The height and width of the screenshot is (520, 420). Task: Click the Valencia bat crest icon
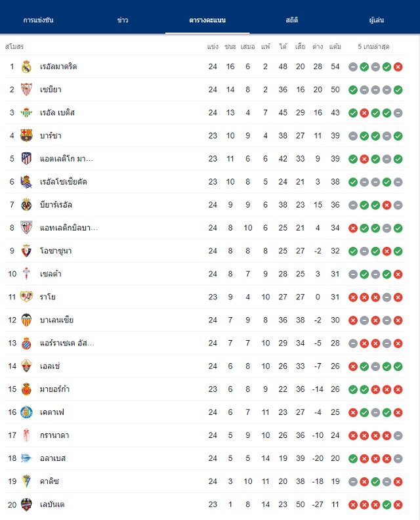[26, 320]
